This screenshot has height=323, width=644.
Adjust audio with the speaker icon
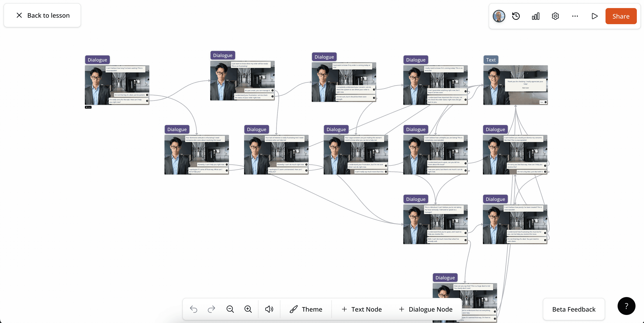point(269,309)
